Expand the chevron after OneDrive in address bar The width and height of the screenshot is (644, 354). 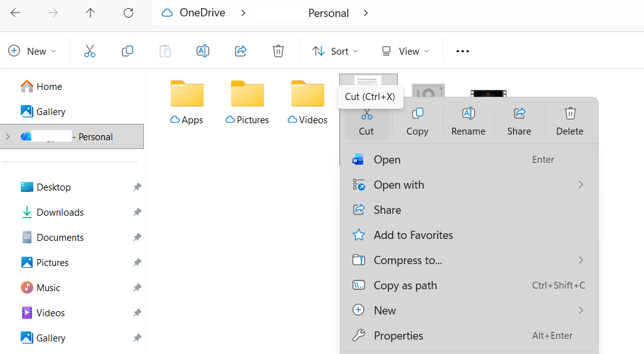click(x=243, y=13)
